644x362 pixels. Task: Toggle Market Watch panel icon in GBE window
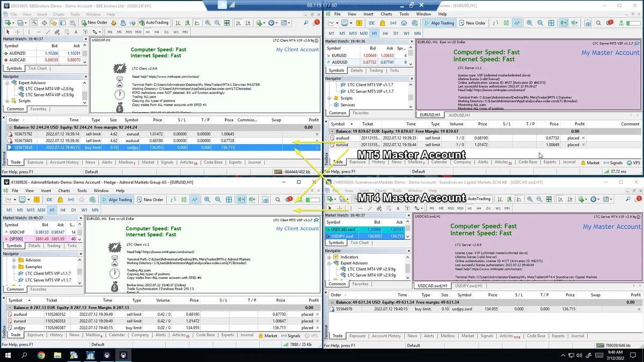35,23
